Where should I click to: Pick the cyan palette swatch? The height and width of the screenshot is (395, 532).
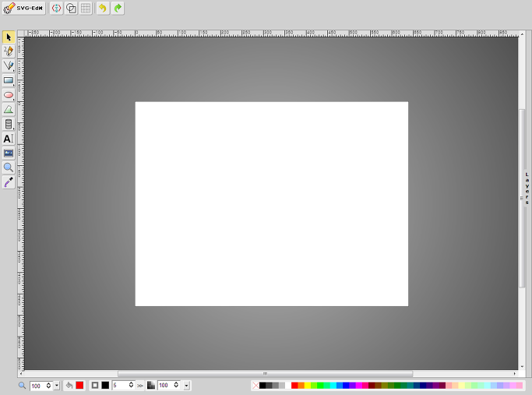(333, 386)
